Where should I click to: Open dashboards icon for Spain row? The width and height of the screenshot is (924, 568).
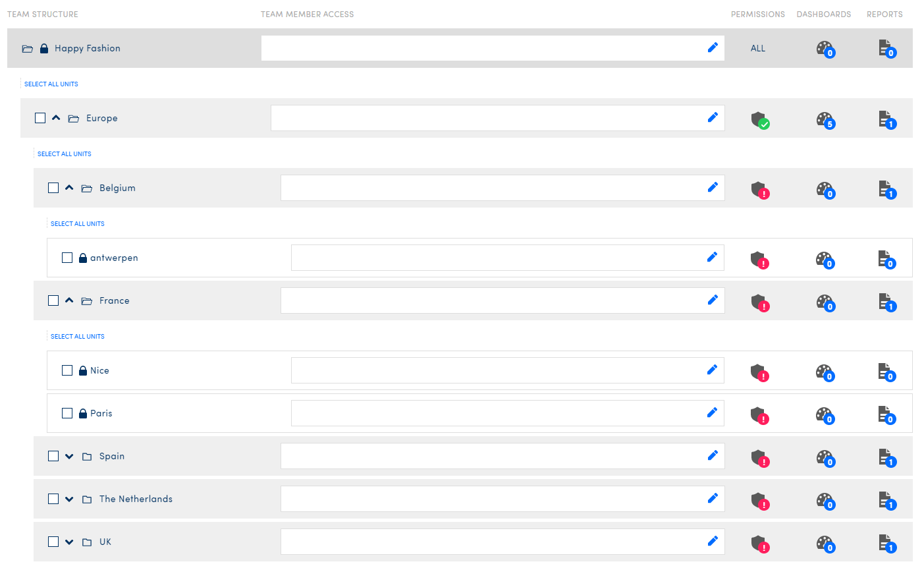point(825,457)
